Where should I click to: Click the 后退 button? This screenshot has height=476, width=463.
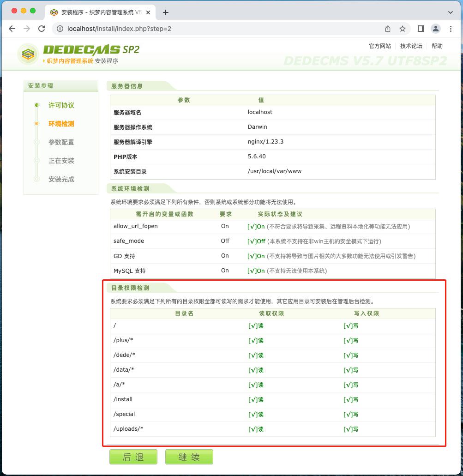click(133, 457)
